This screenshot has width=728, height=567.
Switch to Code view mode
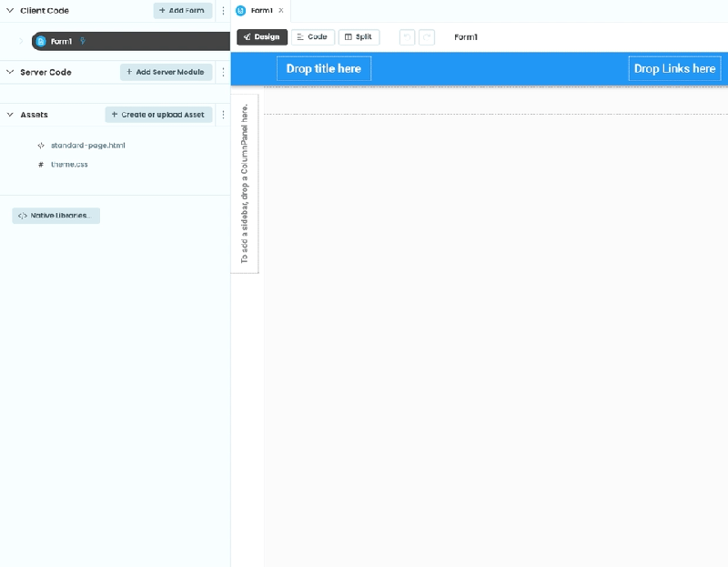[313, 37]
